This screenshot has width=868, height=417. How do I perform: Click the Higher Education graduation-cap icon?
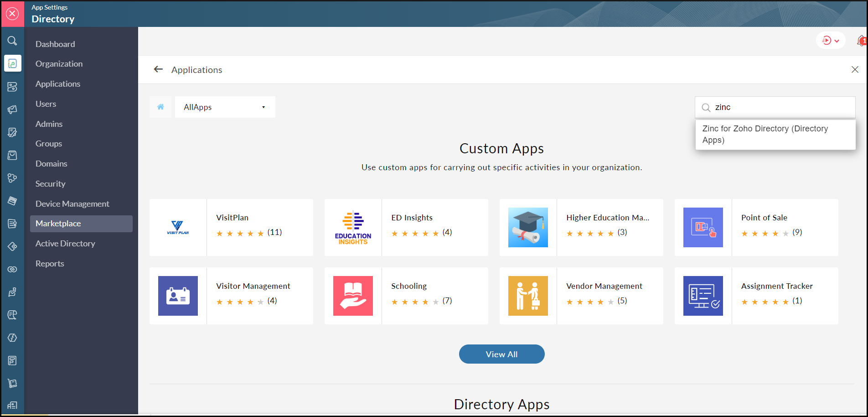[527, 227]
